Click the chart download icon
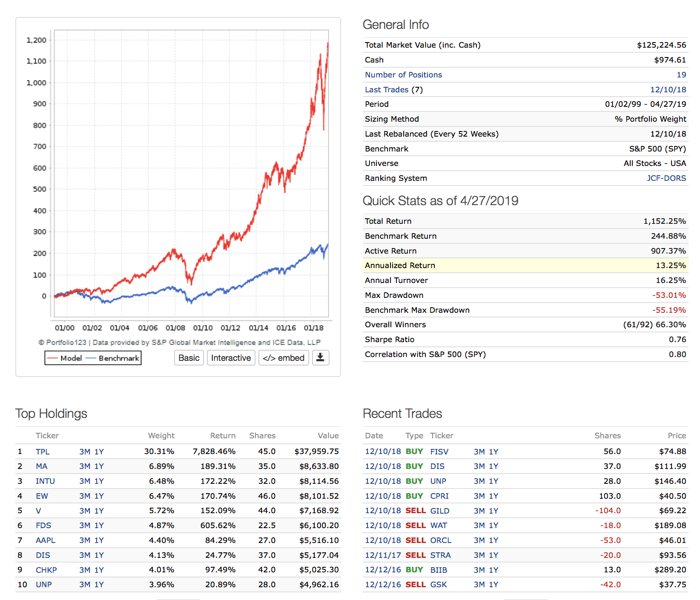This screenshot has height=600, width=700. [320, 358]
